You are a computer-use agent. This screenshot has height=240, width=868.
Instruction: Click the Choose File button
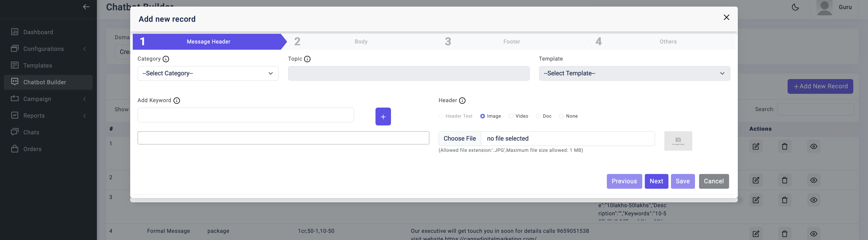(x=460, y=138)
